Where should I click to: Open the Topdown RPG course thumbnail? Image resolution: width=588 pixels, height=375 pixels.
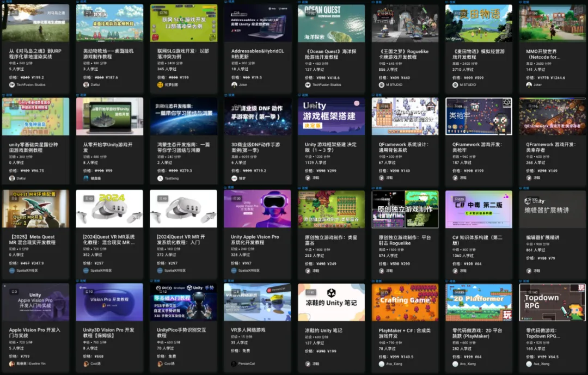click(x=553, y=302)
